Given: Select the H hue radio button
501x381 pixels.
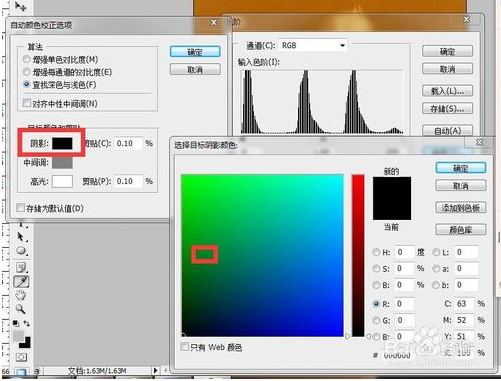Looking at the screenshot, I should point(376,252).
